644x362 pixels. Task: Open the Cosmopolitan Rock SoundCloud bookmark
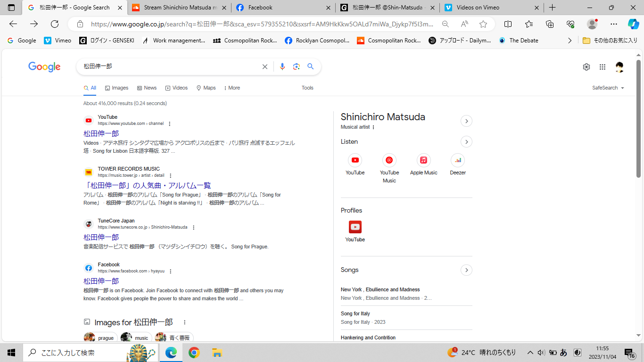(388, 41)
